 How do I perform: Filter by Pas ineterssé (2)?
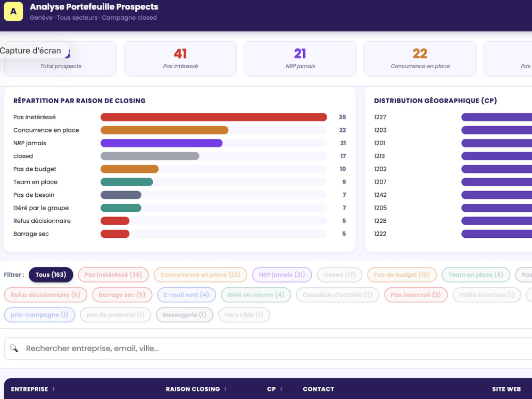coord(416,295)
